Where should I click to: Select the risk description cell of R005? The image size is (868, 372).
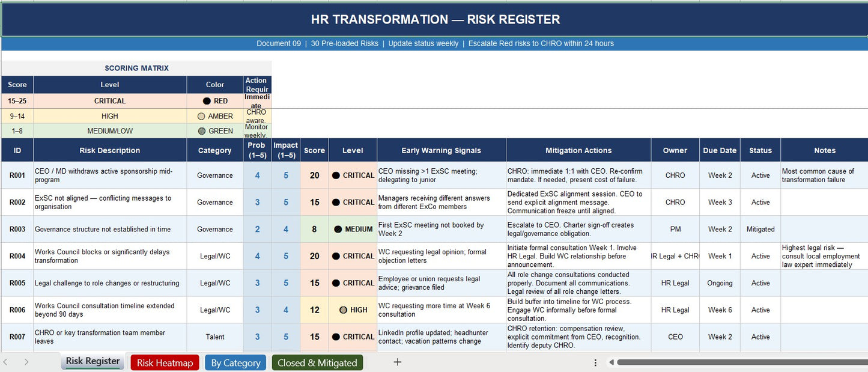[x=108, y=282]
